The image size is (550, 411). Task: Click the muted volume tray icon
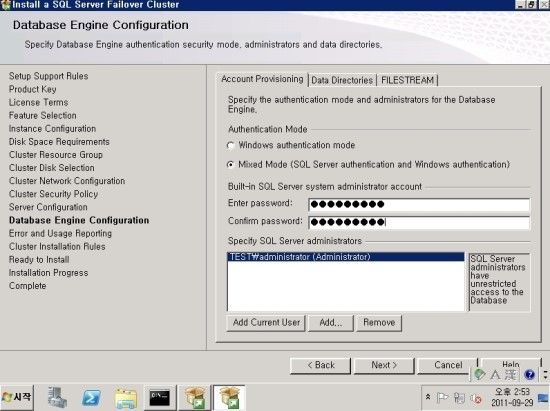[476, 398]
